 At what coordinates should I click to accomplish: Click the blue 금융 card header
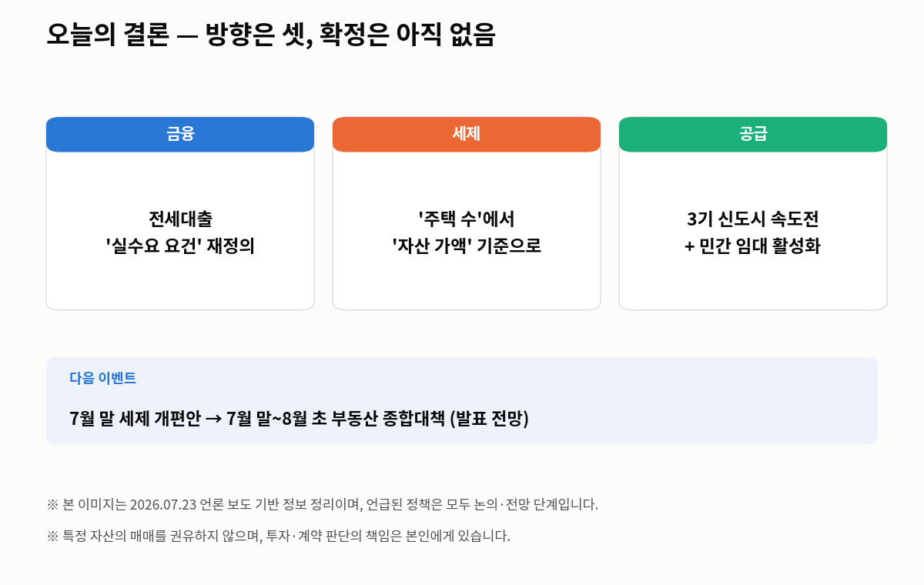tap(180, 135)
